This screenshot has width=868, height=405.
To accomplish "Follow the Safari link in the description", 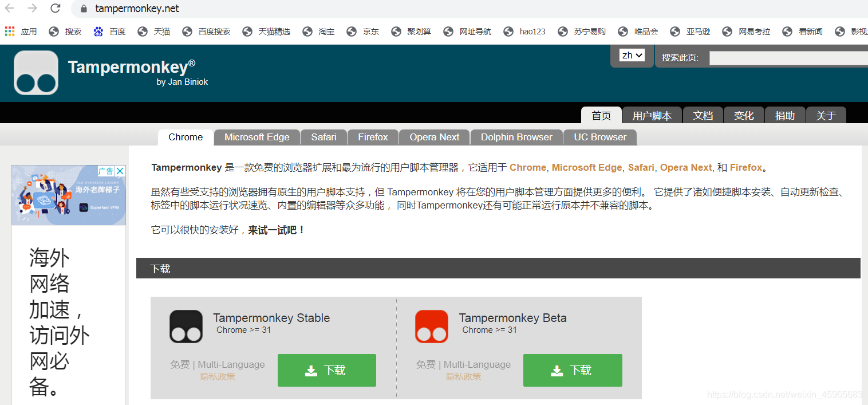I will pos(641,167).
